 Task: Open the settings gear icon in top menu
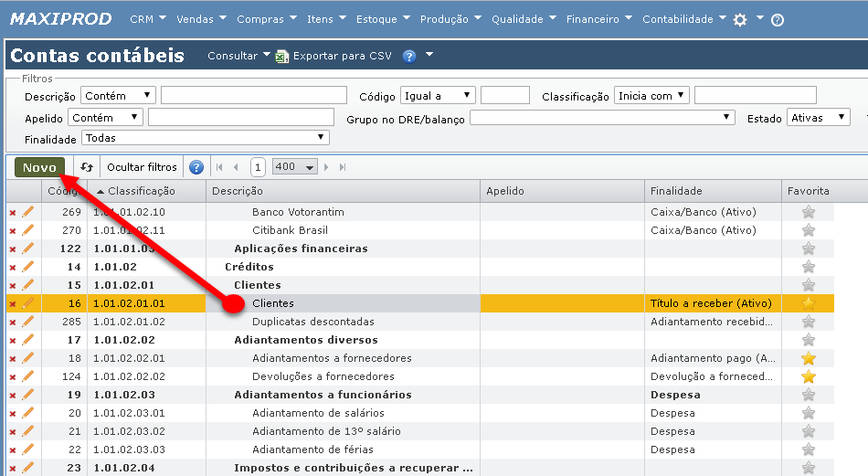(x=740, y=19)
